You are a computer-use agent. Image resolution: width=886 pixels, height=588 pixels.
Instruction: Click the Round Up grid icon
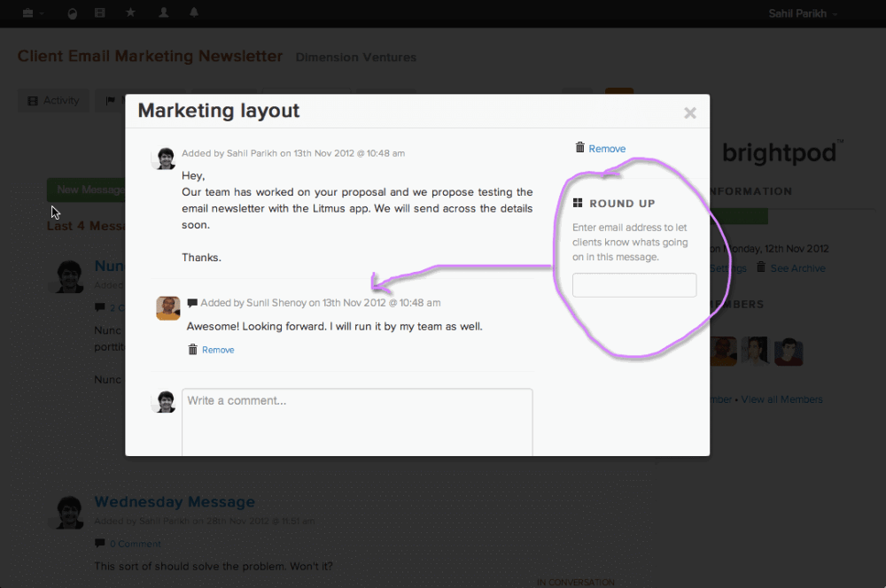pyautogui.click(x=578, y=203)
